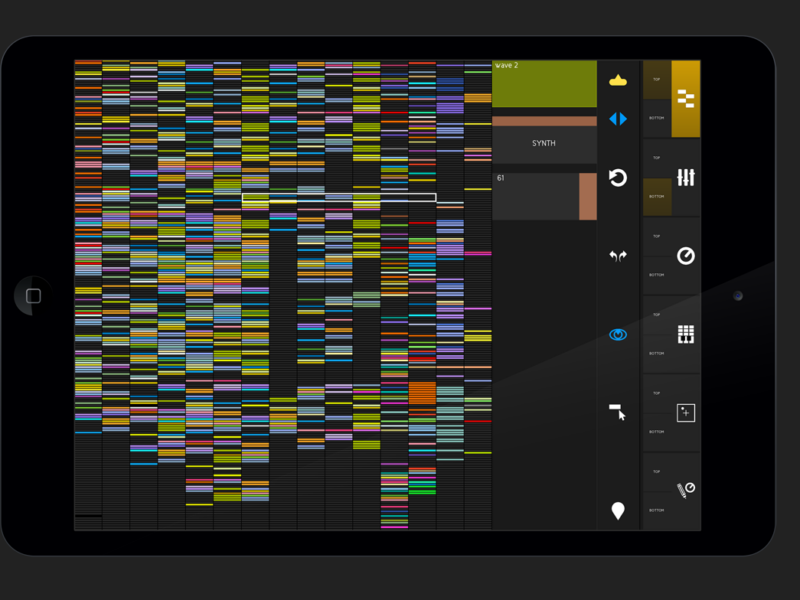
Task: Push the iPad home button
Action: [33, 296]
